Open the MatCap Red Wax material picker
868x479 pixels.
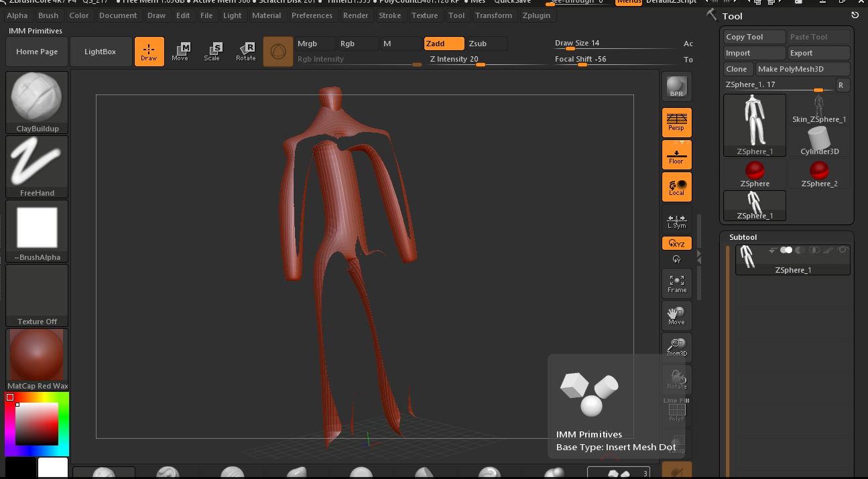click(37, 360)
